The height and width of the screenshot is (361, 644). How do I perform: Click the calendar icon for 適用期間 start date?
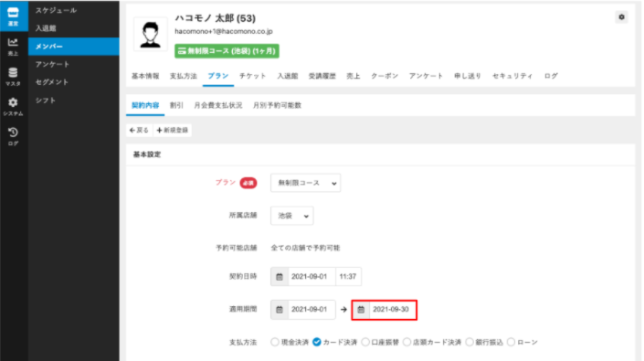280,310
